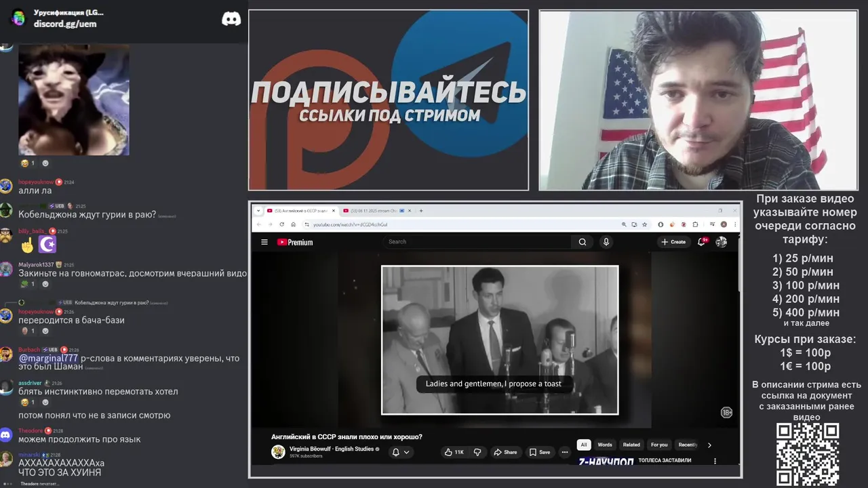Toggle reaction under assdriver's message
The image size is (868, 488).
28,402
